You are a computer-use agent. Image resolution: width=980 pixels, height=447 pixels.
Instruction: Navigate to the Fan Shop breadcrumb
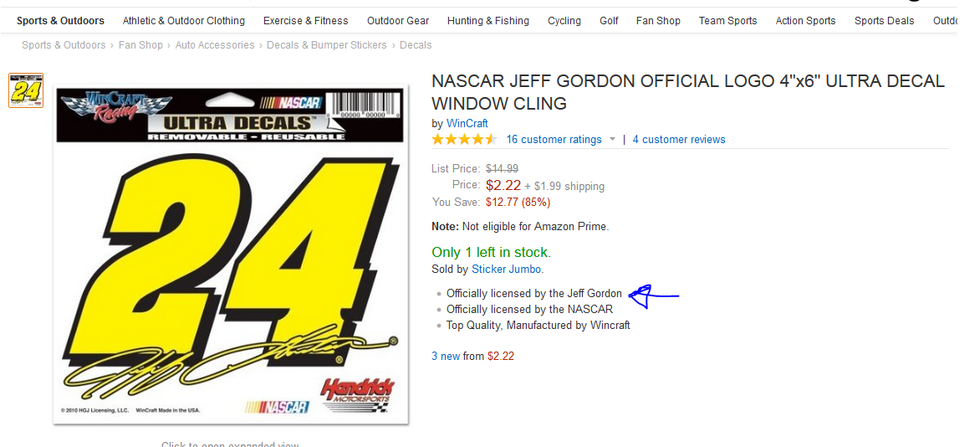click(140, 45)
